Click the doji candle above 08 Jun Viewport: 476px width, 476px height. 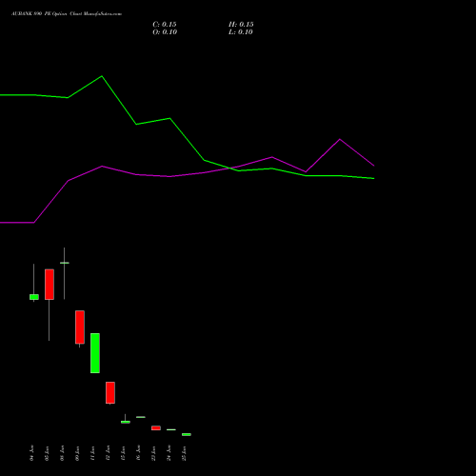pyautogui.click(x=65, y=263)
